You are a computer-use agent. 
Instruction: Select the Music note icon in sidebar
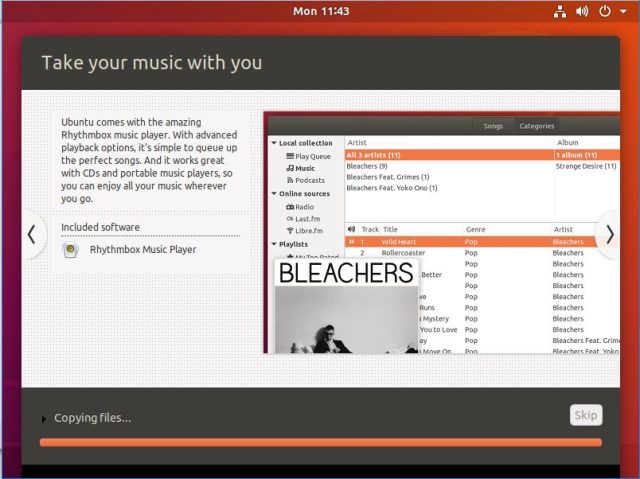[x=288, y=168]
